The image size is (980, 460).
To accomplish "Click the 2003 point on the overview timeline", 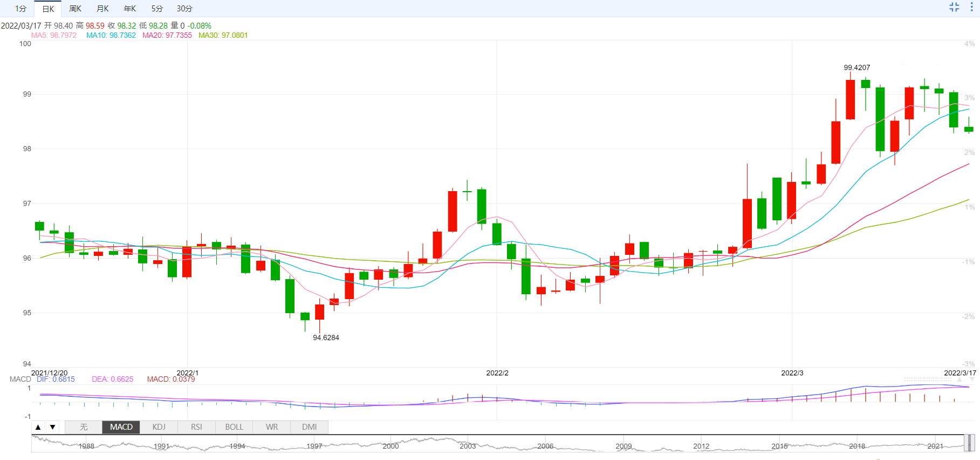I will pos(468,445).
